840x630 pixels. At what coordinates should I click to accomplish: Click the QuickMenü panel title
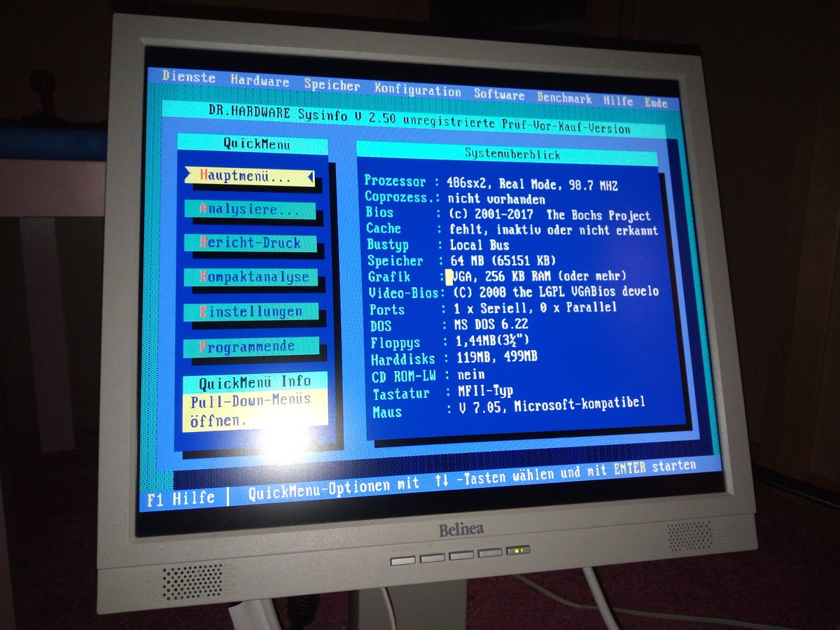(256, 144)
